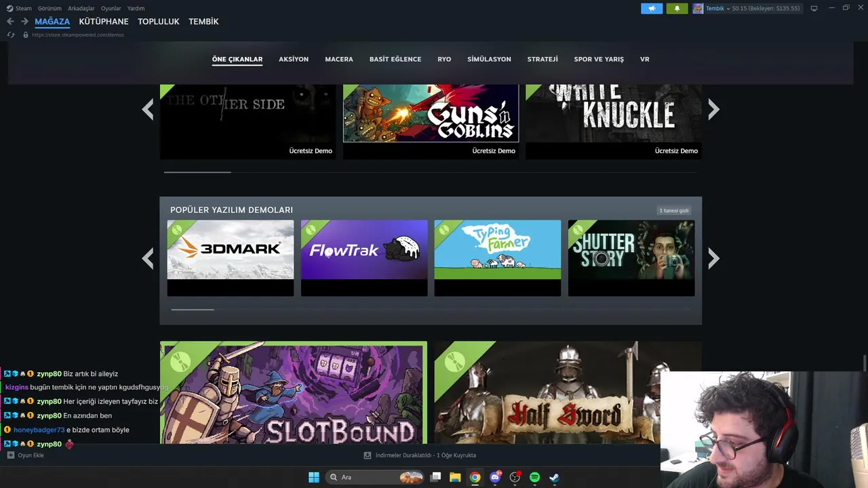Select the ÖNE ÇIKANLAR category tab
This screenshot has height=488, width=868.
(237, 60)
